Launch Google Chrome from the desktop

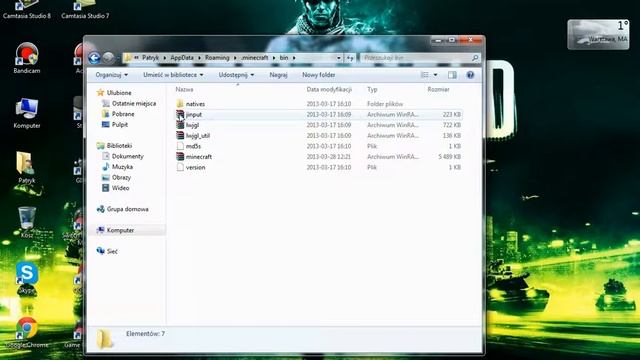pos(27,332)
